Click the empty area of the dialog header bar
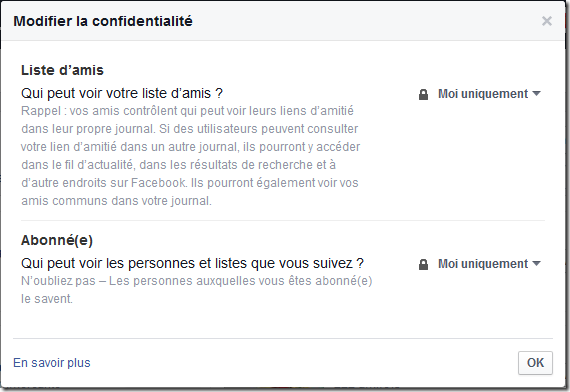Image resolution: width=570 pixels, height=392 pixels. coord(364,21)
